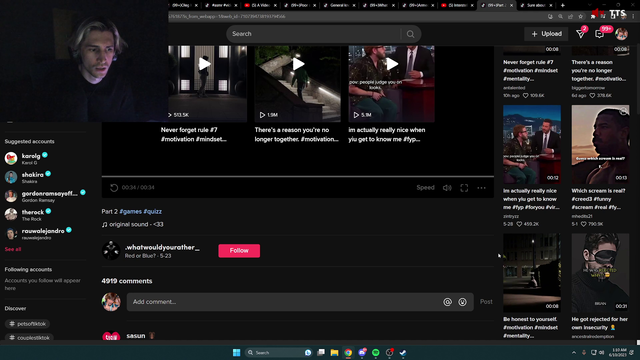
Task: Click the sasun commenter avatar
Action: tap(111, 336)
